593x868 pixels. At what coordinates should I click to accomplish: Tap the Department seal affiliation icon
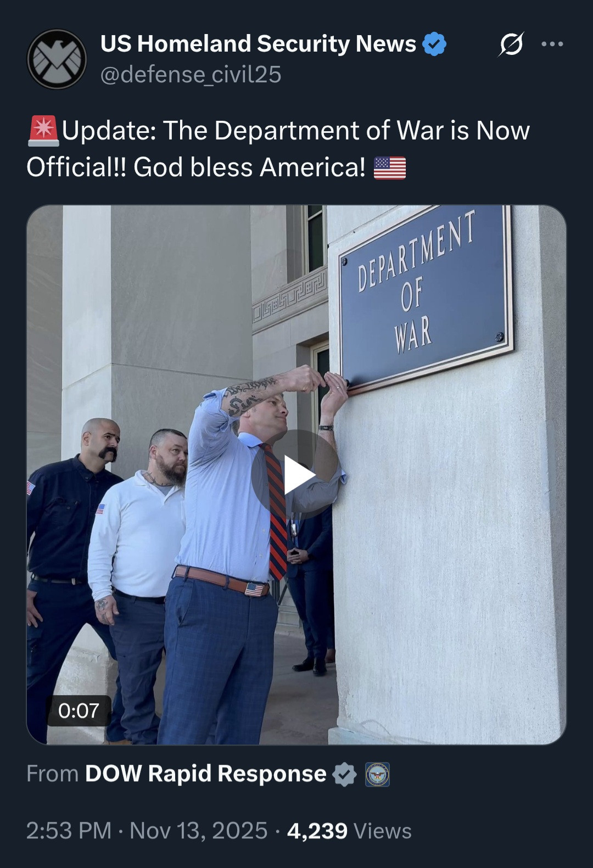click(x=377, y=775)
